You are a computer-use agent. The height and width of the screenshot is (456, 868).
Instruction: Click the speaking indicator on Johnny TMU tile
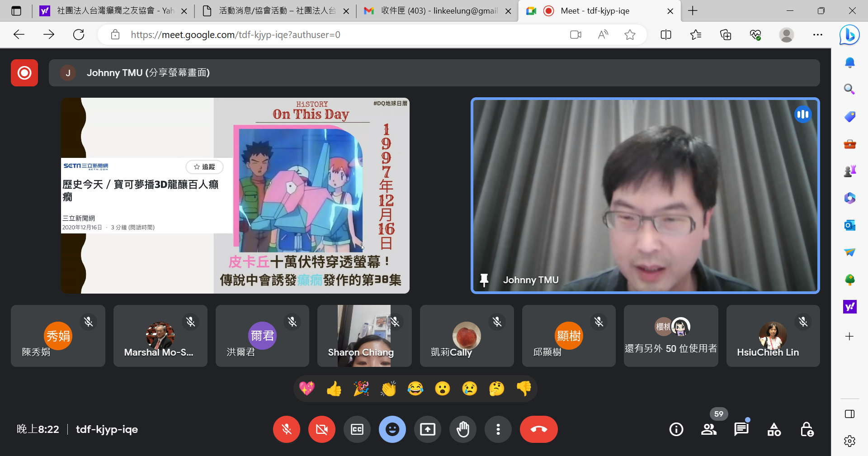click(803, 114)
